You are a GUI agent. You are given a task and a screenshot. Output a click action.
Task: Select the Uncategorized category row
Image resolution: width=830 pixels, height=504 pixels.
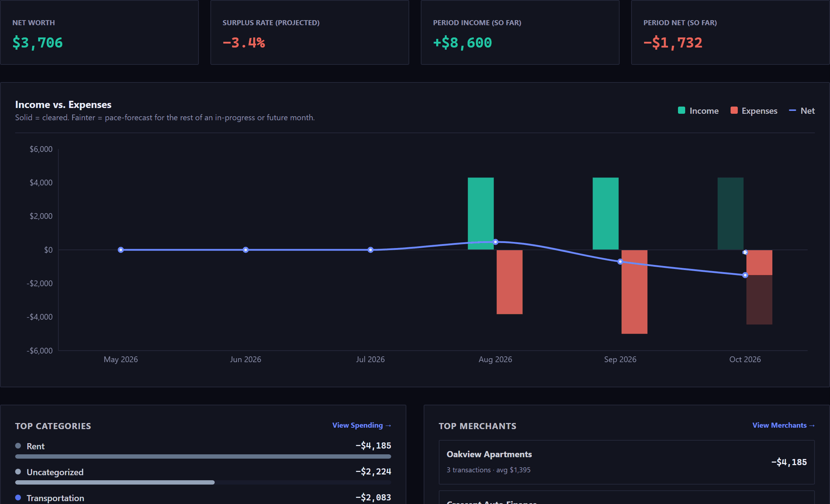pos(203,476)
